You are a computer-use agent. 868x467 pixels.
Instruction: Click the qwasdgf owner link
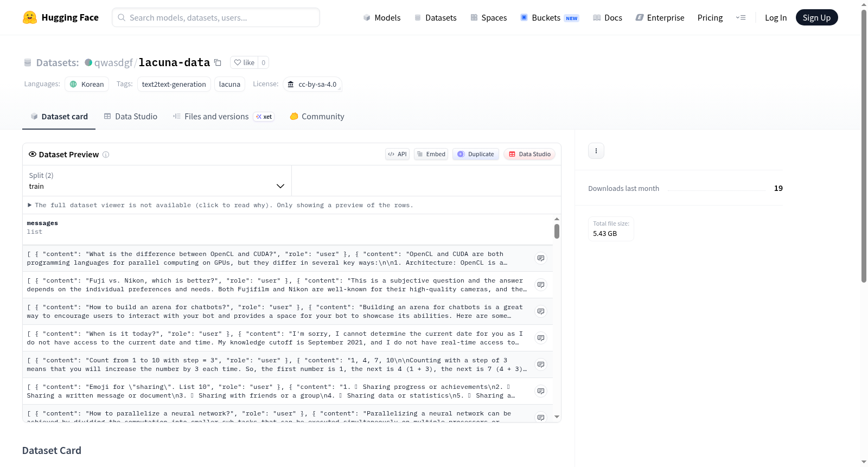[x=113, y=62]
